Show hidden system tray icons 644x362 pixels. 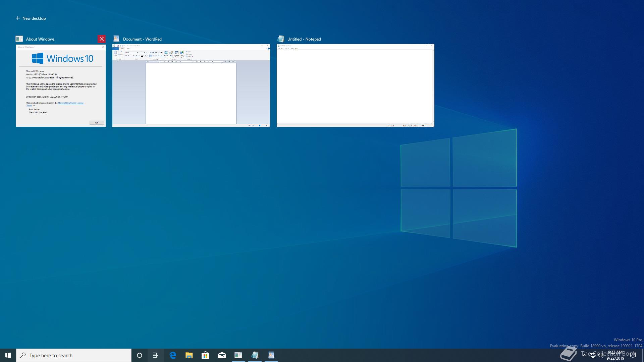click(584, 355)
